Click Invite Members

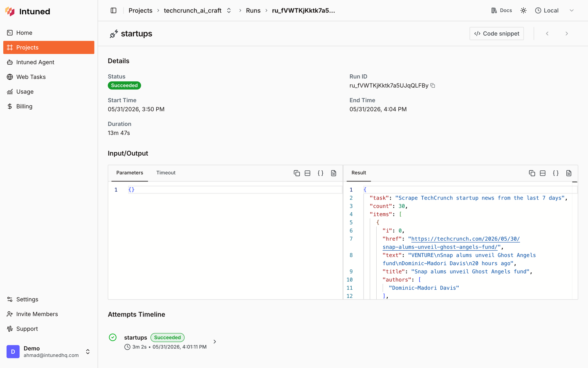[x=49, y=314]
